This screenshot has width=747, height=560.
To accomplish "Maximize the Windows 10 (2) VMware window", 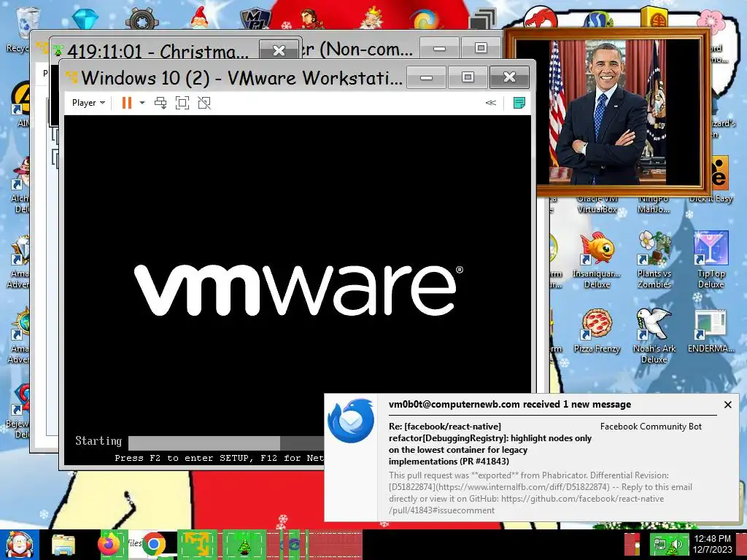I will click(x=468, y=77).
